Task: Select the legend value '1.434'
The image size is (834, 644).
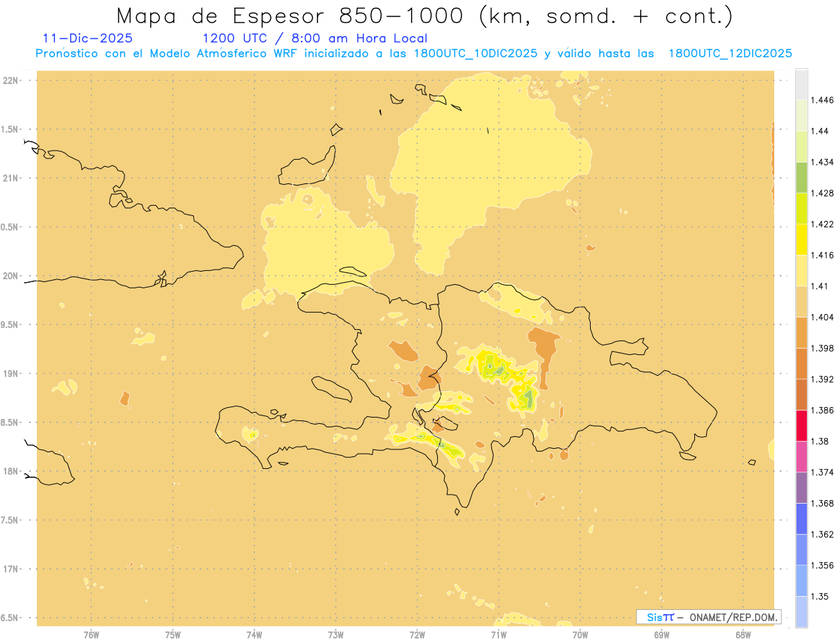Action: point(823,162)
